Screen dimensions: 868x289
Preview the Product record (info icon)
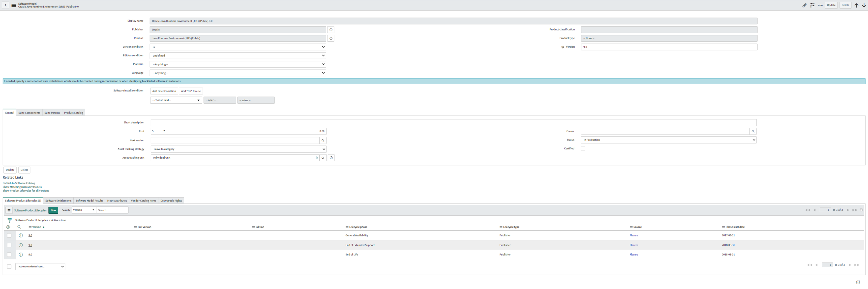tap(331, 38)
